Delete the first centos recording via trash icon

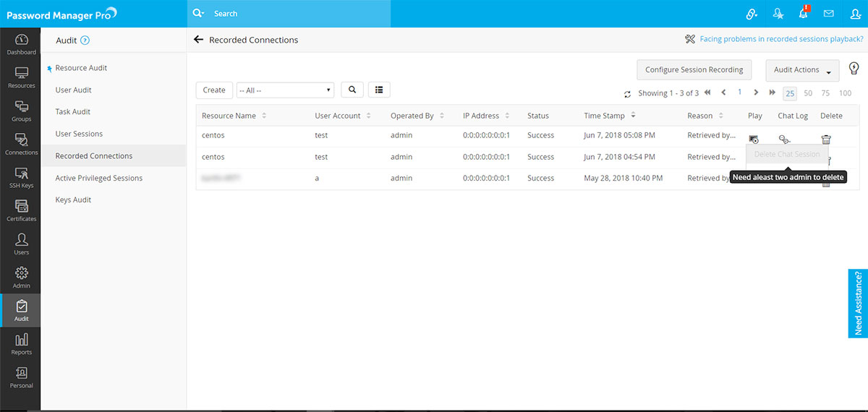coord(826,140)
